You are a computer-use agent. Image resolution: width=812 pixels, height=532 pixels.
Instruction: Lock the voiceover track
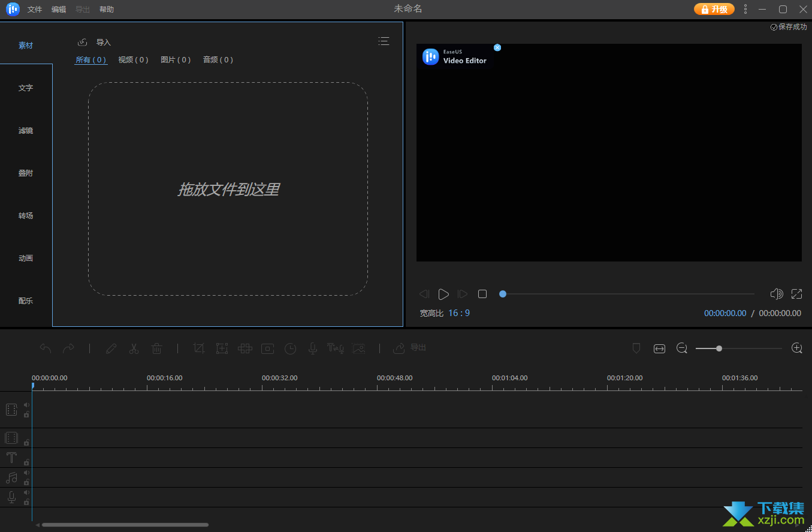point(26,502)
